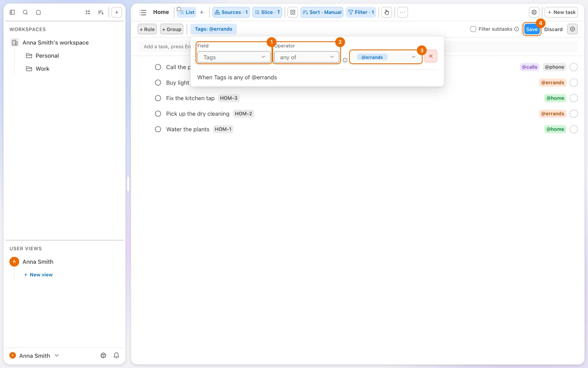Open Sort · Manual menu
Image resolution: width=588 pixels, height=368 pixels.
(x=322, y=12)
